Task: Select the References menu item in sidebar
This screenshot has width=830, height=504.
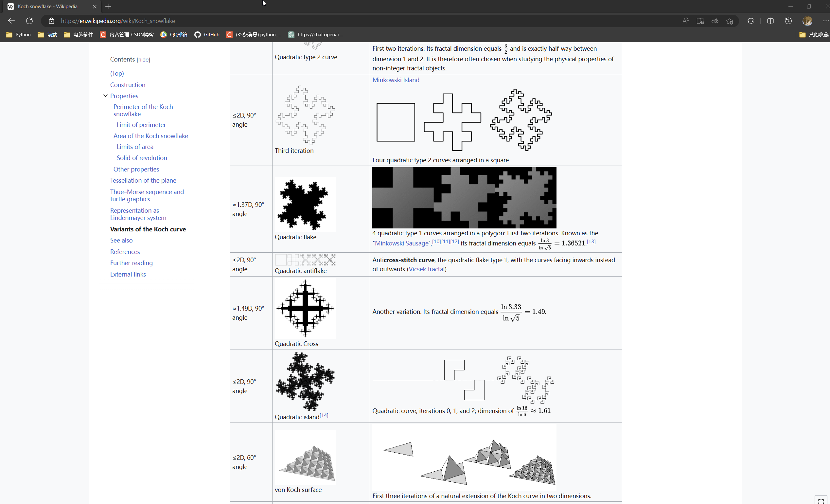Action: pos(125,251)
